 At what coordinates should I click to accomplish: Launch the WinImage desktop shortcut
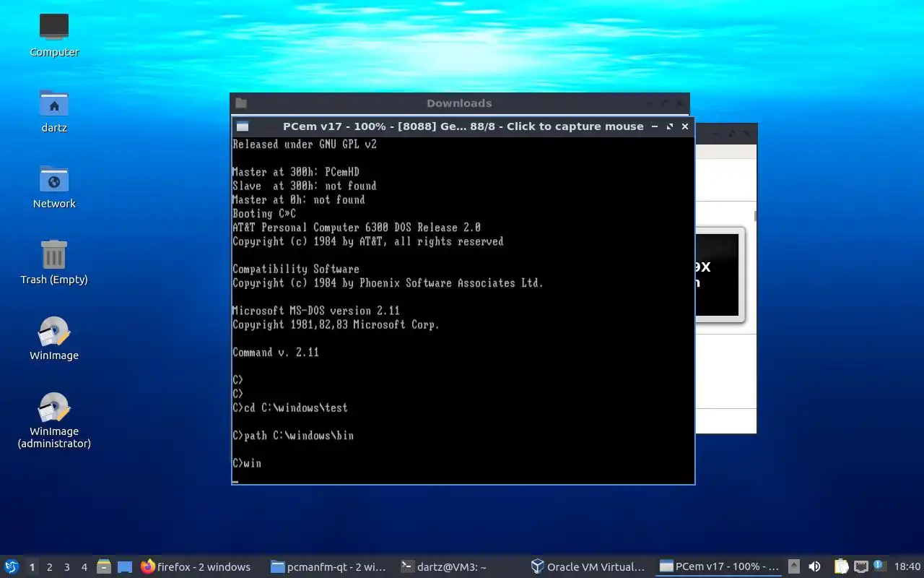pos(54,338)
